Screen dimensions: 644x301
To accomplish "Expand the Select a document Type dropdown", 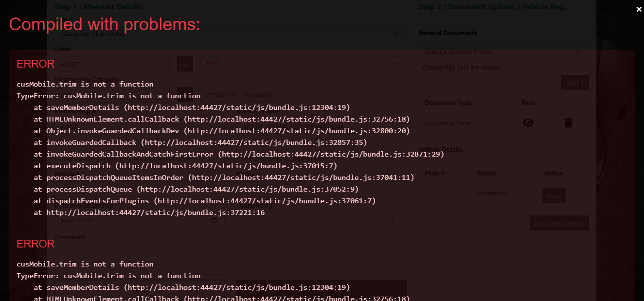I will (579, 52).
